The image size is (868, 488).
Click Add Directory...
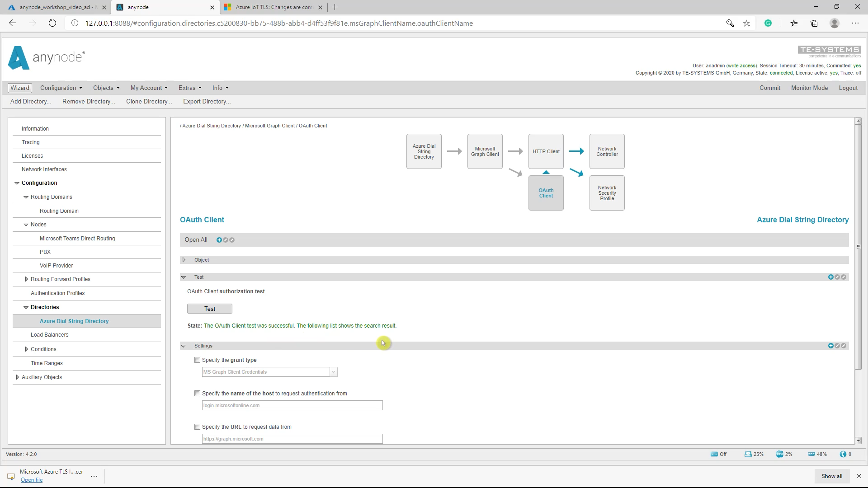pyautogui.click(x=31, y=101)
